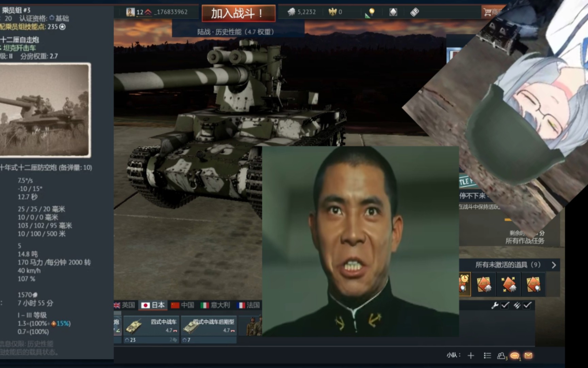Switch to the 意大利 nation tab
This screenshot has height=368, width=588.
point(215,305)
